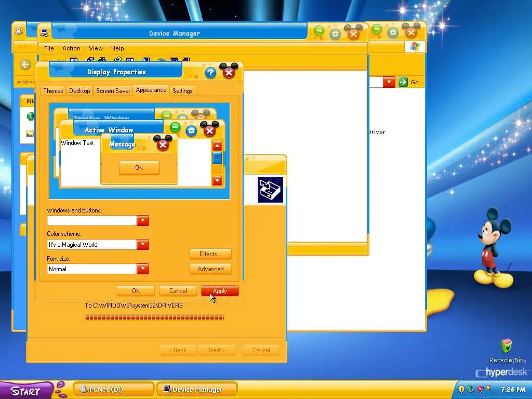The height and width of the screenshot is (399, 532).
Task: Cancel the Display Properties dialog
Action: click(178, 291)
